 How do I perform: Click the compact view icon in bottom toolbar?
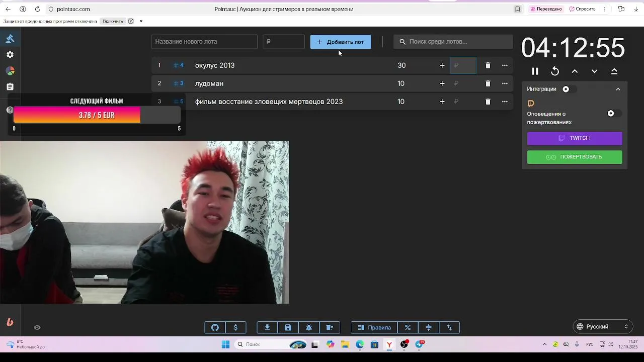[429, 327]
